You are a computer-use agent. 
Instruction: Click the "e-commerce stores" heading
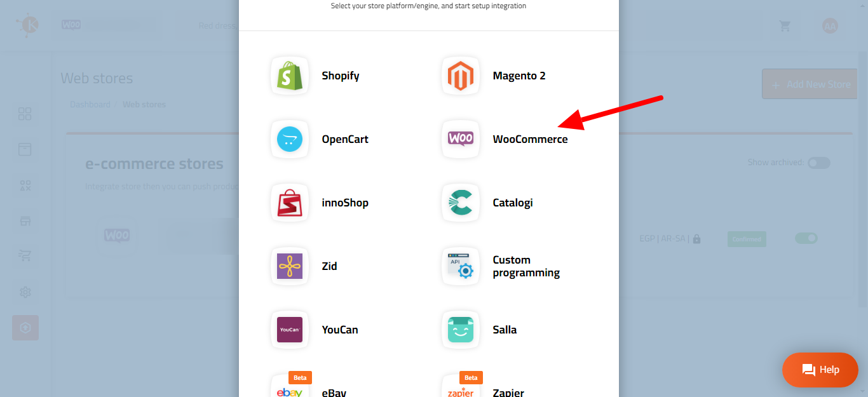point(154,164)
